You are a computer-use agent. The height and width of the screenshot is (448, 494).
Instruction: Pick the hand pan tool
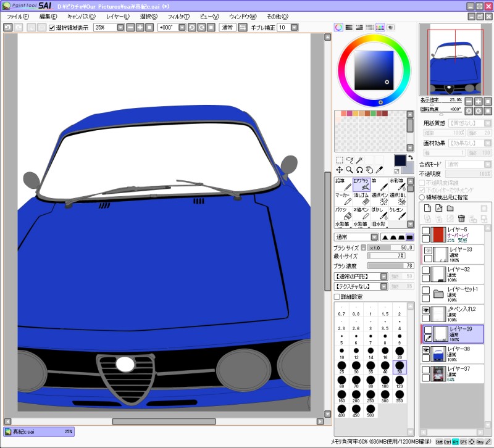click(369, 170)
